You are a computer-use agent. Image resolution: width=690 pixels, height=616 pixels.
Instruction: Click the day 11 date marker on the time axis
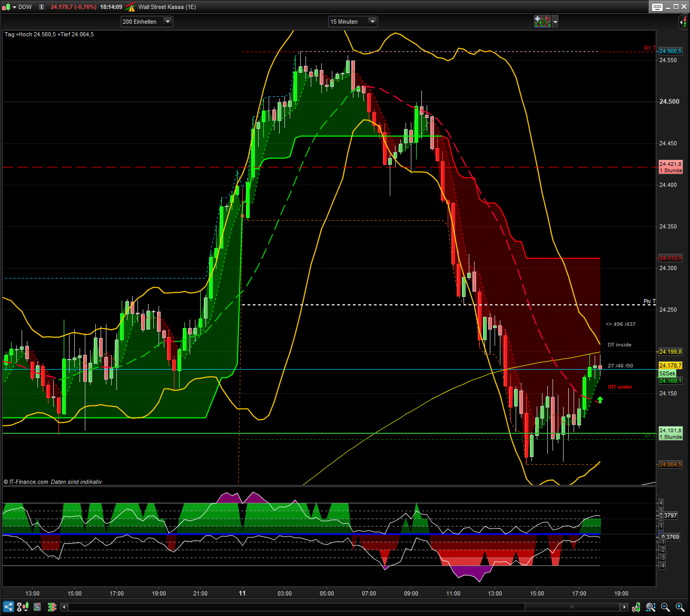pyautogui.click(x=242, y=593)
